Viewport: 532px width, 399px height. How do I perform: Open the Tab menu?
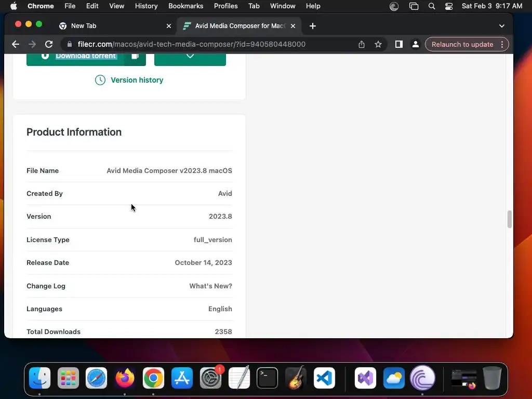pyautogui.click(x=254, y=6)
